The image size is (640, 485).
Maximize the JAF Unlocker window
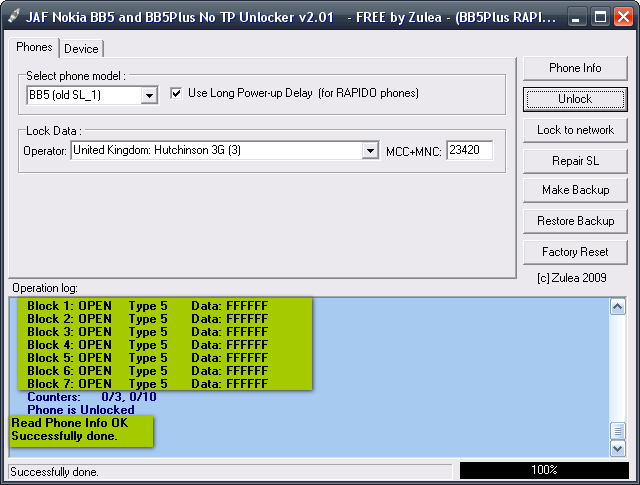(x=600, y=17)
